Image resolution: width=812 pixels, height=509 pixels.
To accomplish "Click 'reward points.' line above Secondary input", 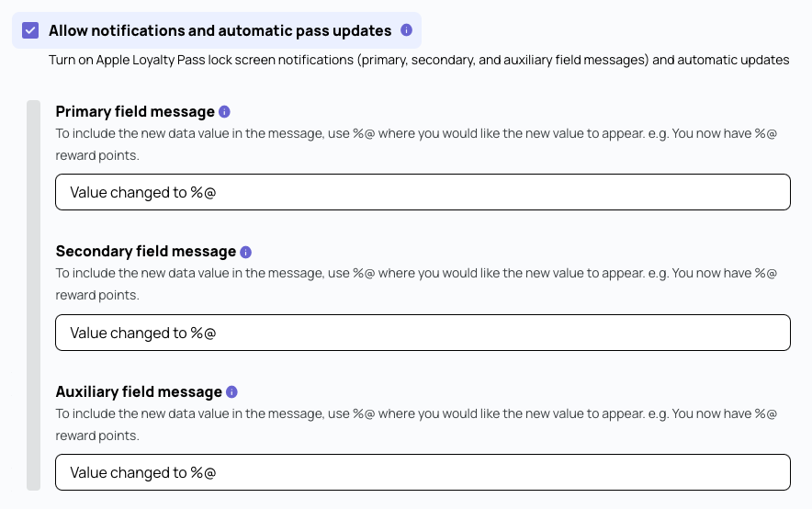I will click(97, 295).
